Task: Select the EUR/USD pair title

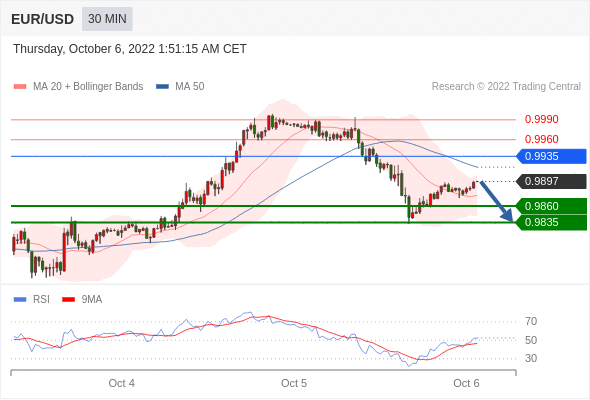Action: point(43,19)
